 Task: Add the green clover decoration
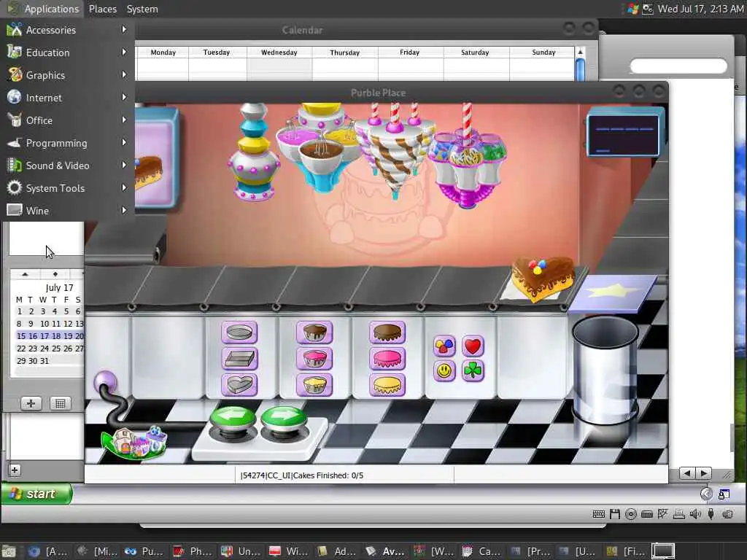click(473, 370)
